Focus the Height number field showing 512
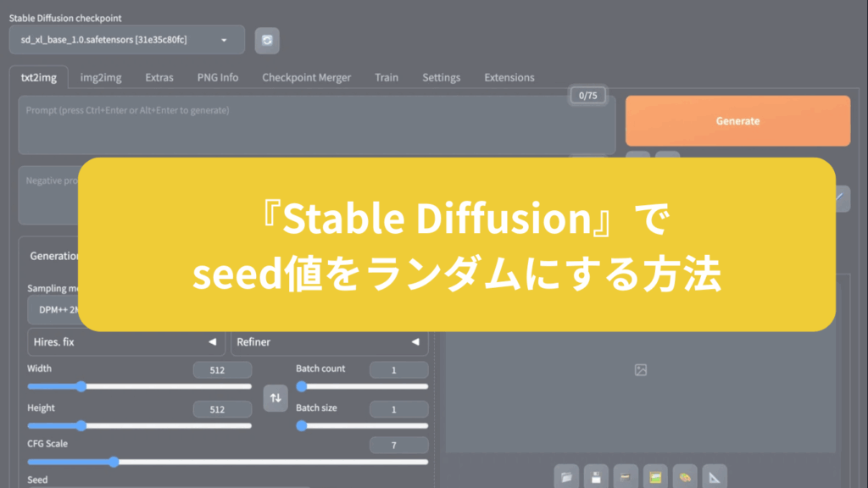Image resolution: width=868 pixels, height=488 pixels. click(x=223, y=409)
